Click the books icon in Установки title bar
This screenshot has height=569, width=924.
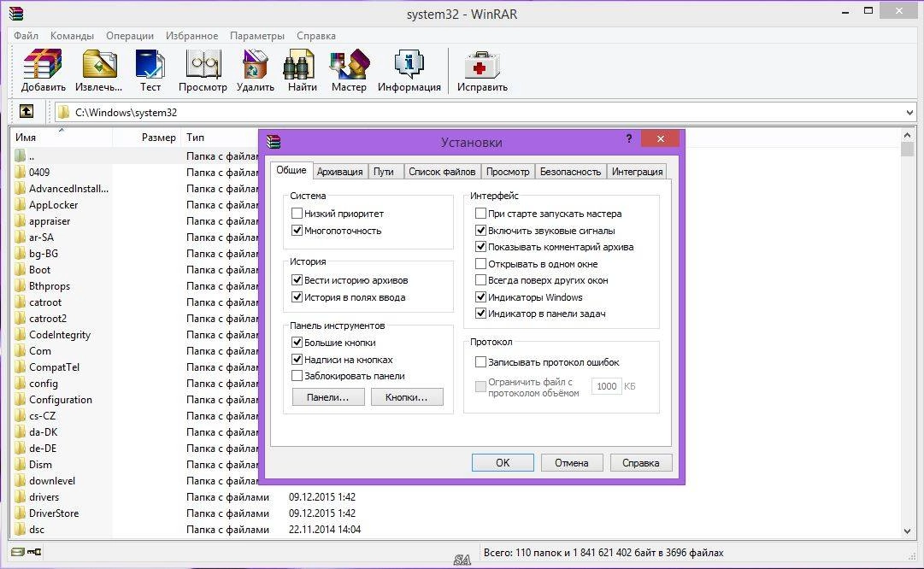click(274, 141)
